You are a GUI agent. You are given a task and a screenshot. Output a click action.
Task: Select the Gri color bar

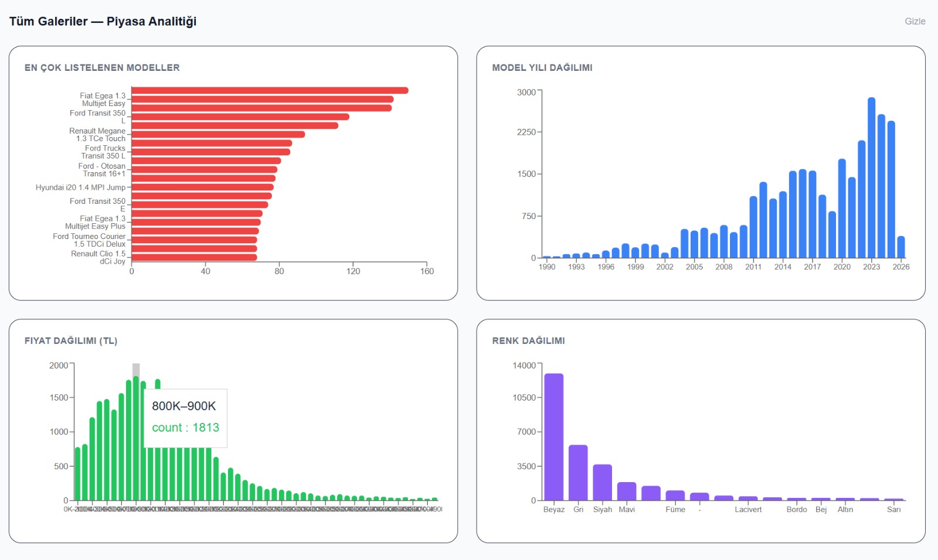pyautogui.click(x=578, y=472)
